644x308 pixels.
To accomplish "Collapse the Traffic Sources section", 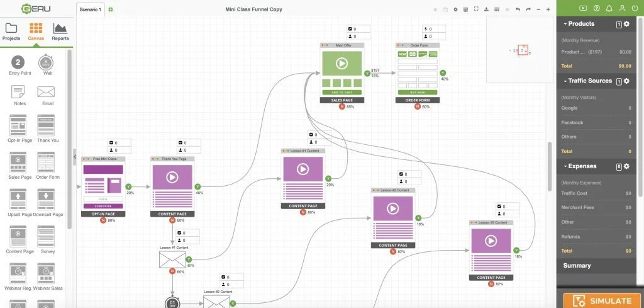I will click(x=565, y=81).
